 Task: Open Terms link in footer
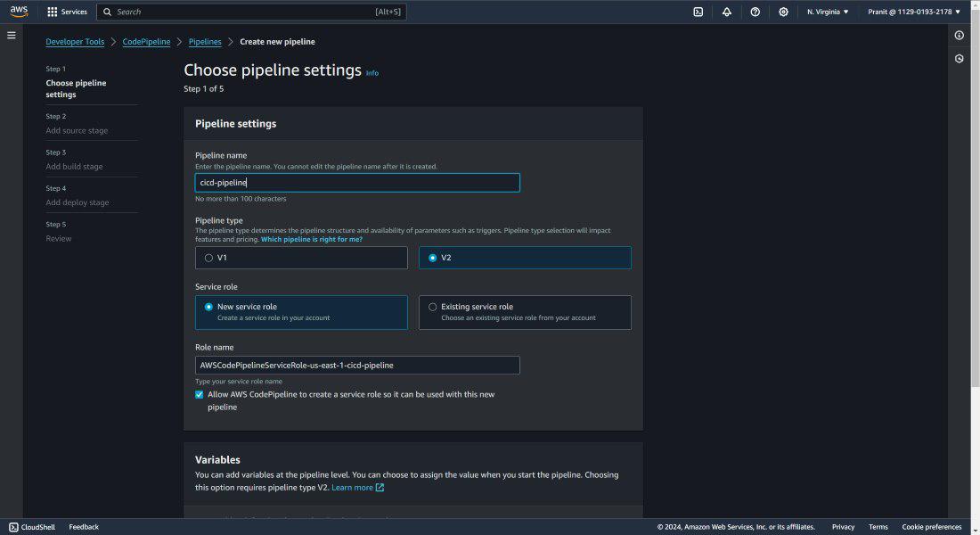pos(878,527)
